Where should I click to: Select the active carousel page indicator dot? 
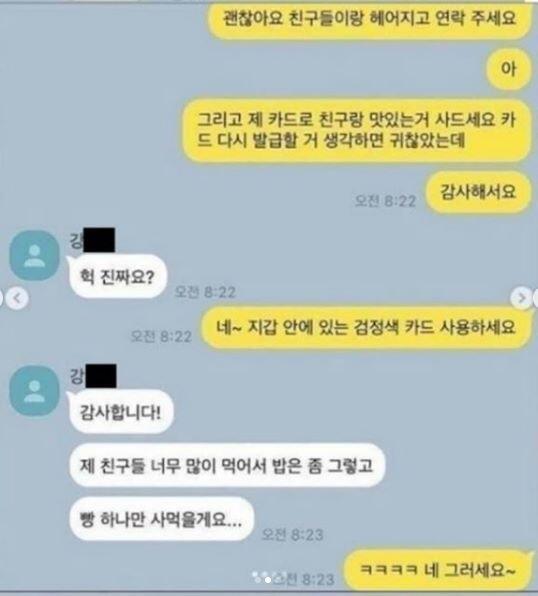point(268,580)
